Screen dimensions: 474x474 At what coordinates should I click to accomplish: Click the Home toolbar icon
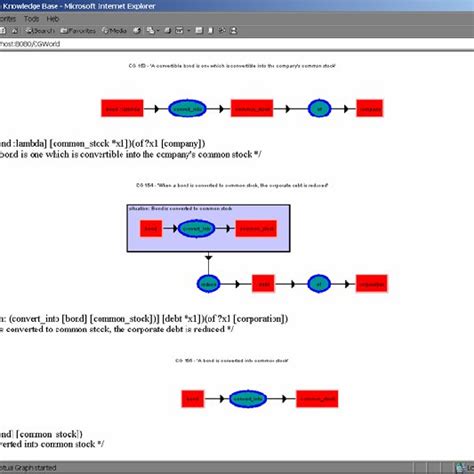14,31
